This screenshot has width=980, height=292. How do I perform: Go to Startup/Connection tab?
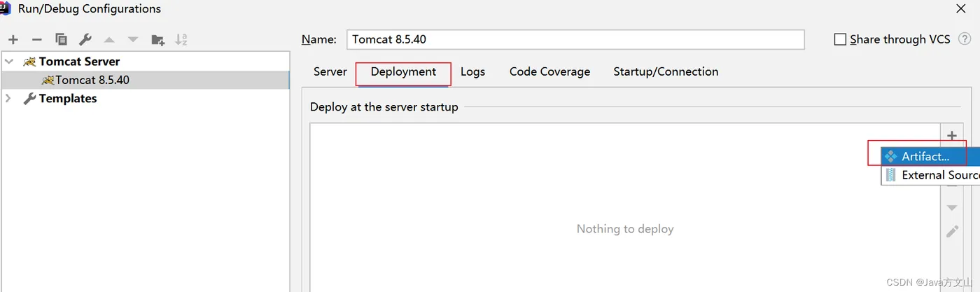(x=666, y=71)
